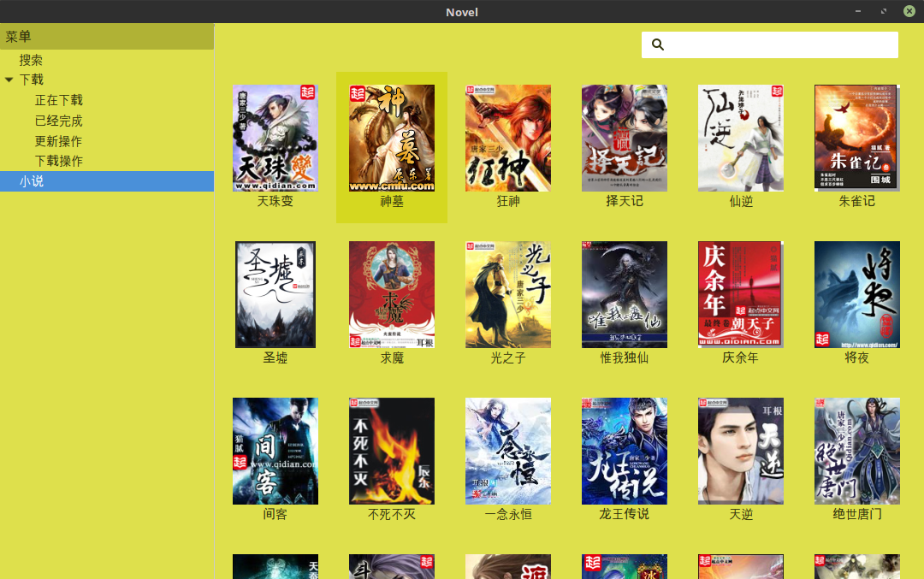
Task: Click the 求魔 title label
Action: [x=392, y=358]
